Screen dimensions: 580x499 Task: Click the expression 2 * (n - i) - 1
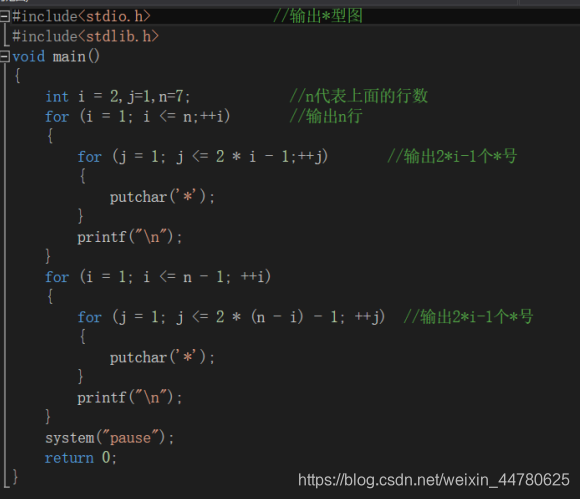click(x=277, y=317)
